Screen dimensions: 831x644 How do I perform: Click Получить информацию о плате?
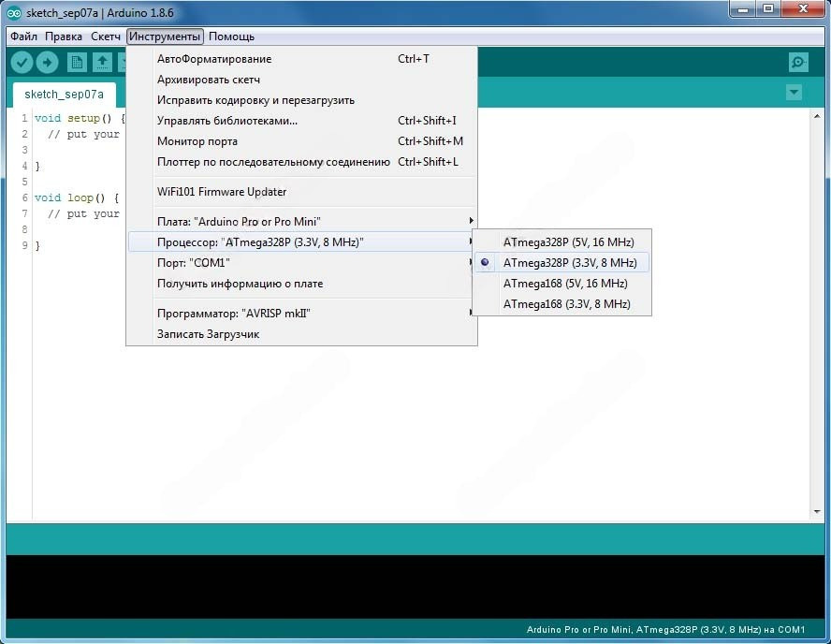coord(240,284)
